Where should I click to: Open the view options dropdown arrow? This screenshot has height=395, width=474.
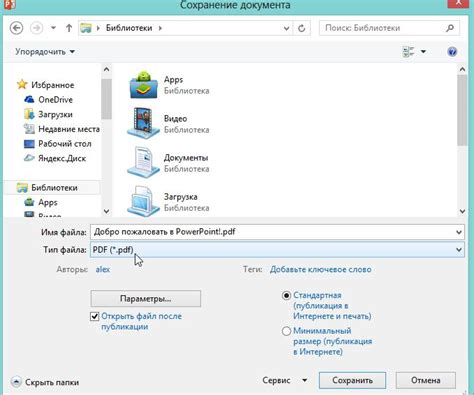point(423,52)
